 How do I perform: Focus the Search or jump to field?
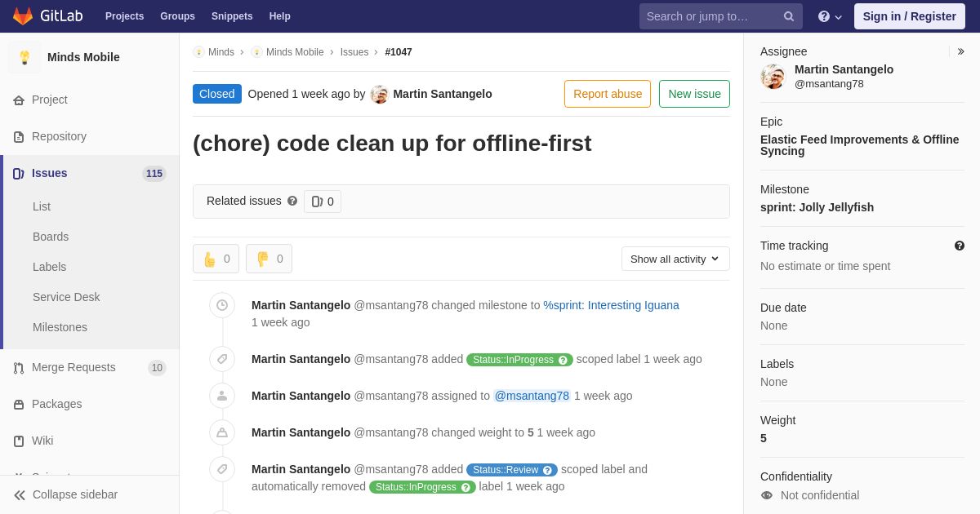pyautogui.click(x=721, y=16)
